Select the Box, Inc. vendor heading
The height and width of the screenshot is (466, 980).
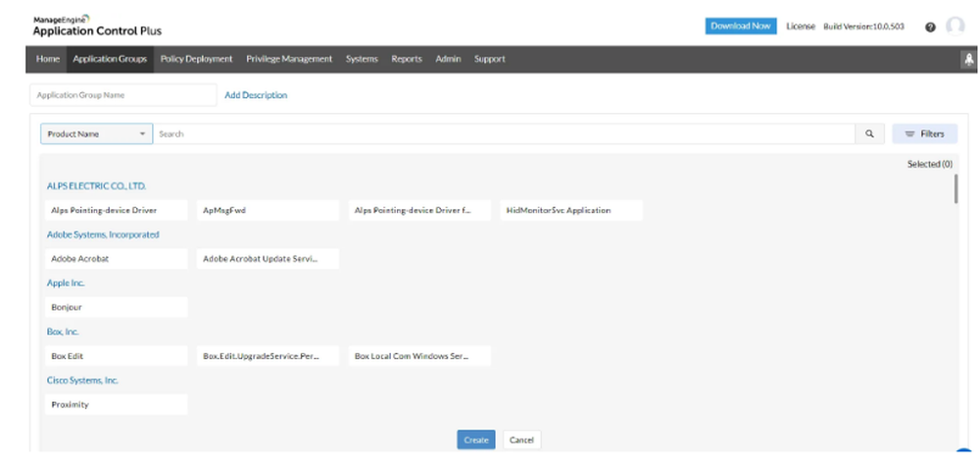click(63, 332)
